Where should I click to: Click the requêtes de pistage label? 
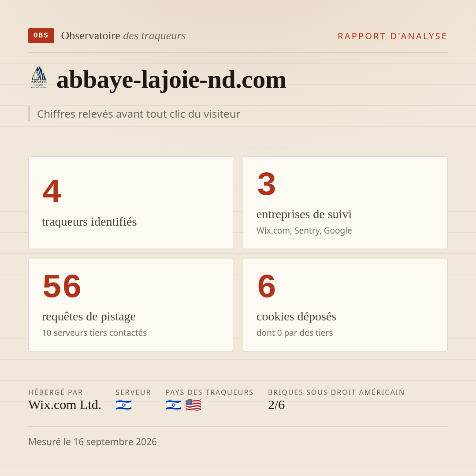[x=89, y=316]
